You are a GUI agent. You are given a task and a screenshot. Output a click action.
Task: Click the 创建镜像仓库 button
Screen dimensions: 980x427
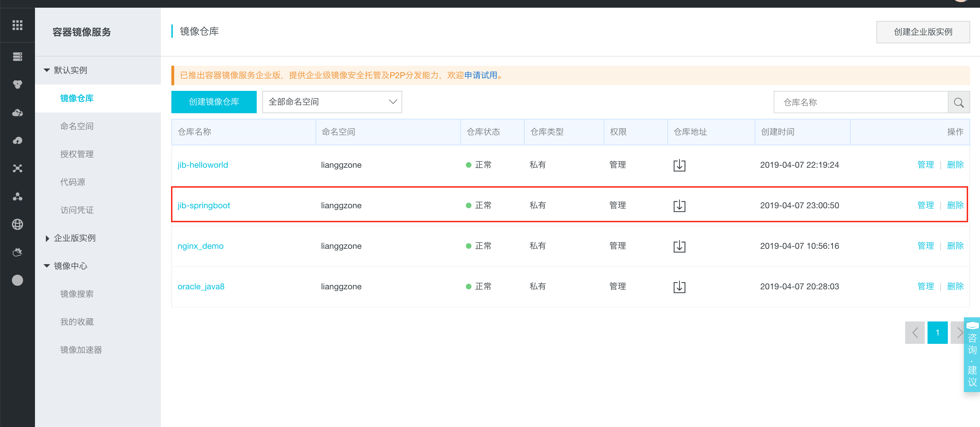click(214, 102)
